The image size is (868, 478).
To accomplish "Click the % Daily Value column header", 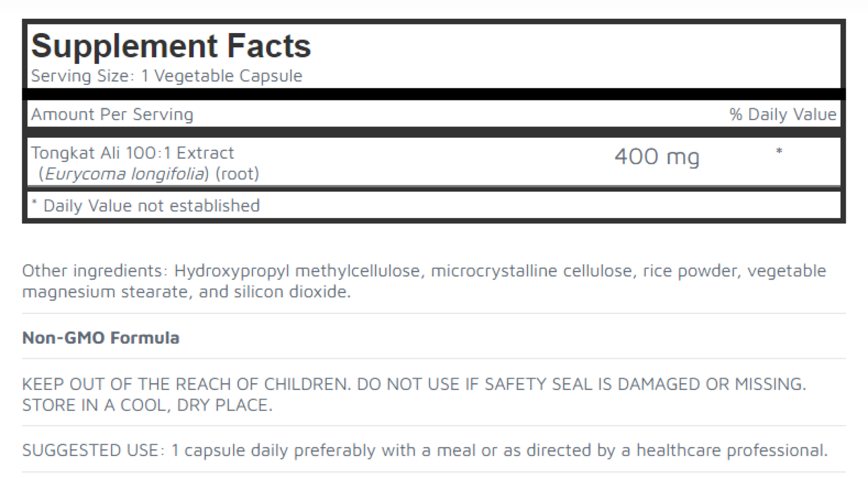I will click(x=783, y=114).
